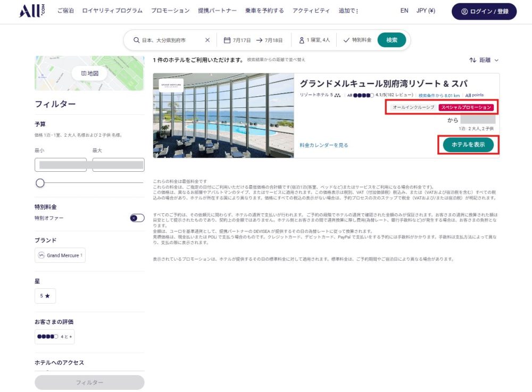Viewport: 532px width, 392px height.
Task: Click the 4.1/5 (182 レビュー) rating
Action: (x=394, y=95)
